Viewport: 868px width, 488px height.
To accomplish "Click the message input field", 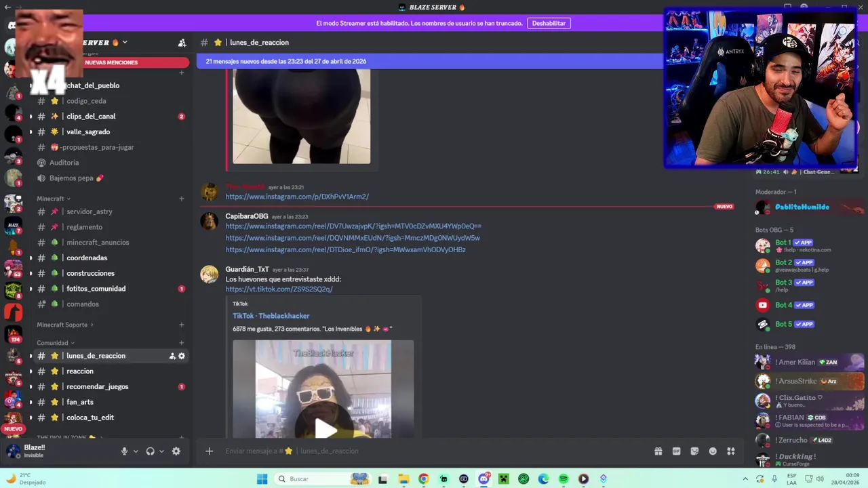I will click(x=434, y=451).
